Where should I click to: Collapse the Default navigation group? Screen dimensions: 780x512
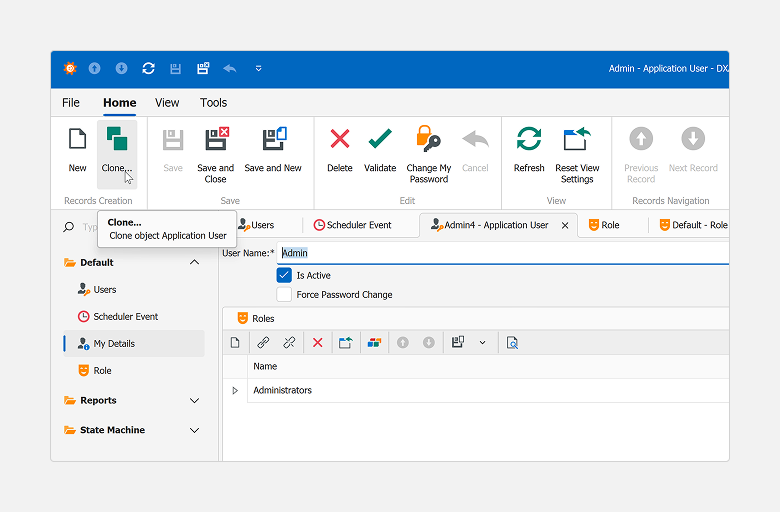194,262
